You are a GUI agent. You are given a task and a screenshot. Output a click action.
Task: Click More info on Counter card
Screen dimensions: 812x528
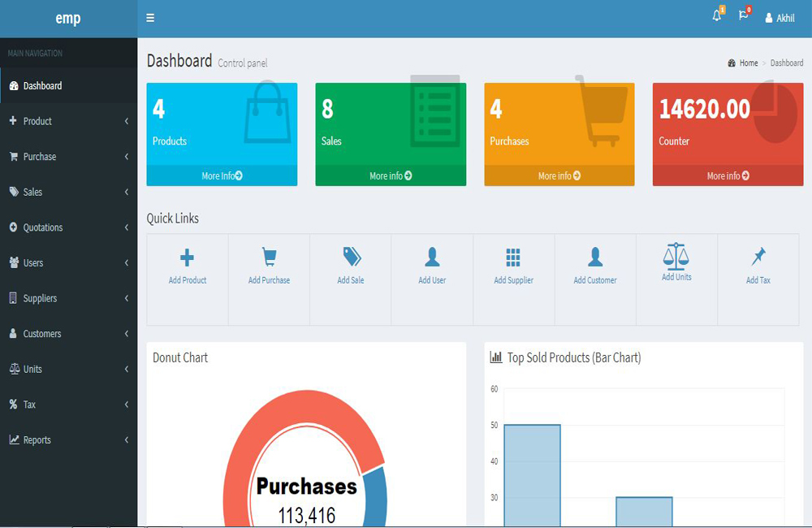pyautogui.click(x=728, y=175)
